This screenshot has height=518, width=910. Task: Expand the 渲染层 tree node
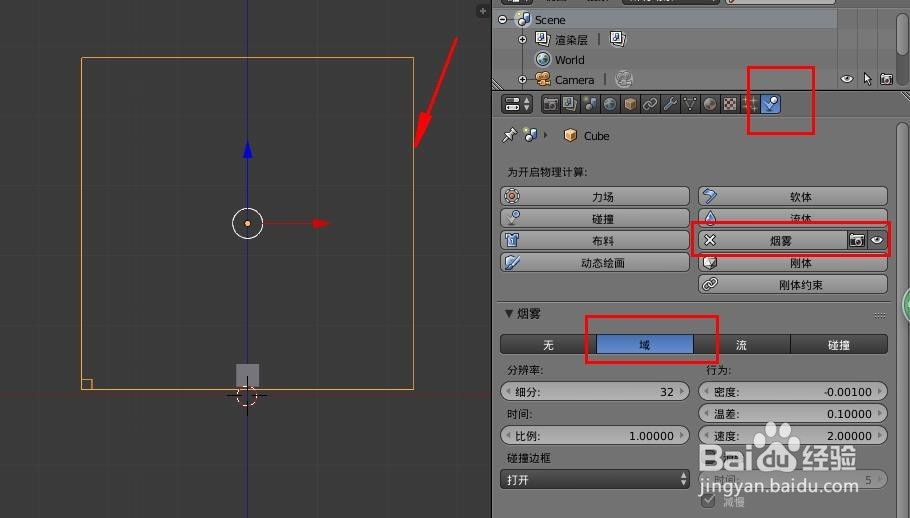click(x=522, y=39)
